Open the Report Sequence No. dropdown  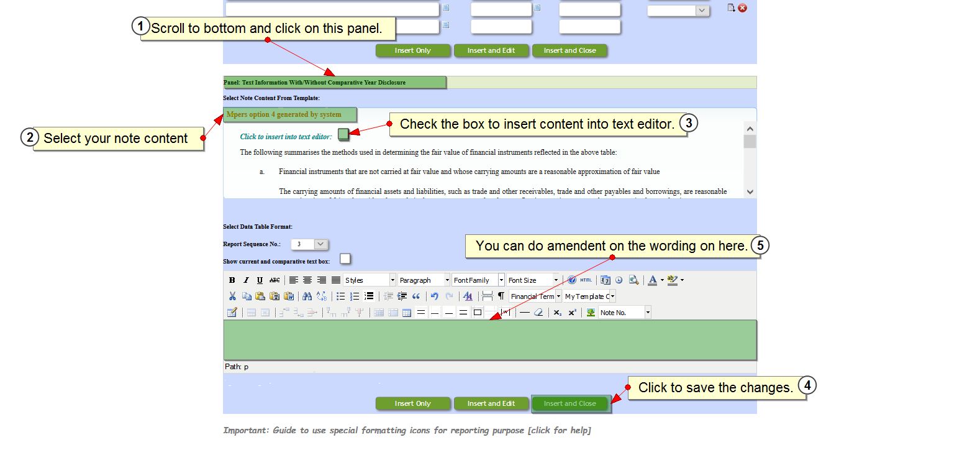pos(320,244)
